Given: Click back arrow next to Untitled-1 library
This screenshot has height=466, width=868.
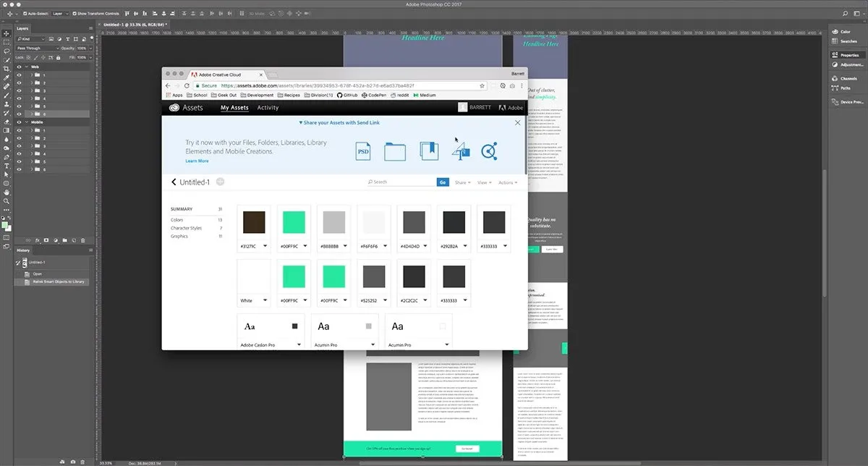Looking at the screenshot, I should [174, 182].
